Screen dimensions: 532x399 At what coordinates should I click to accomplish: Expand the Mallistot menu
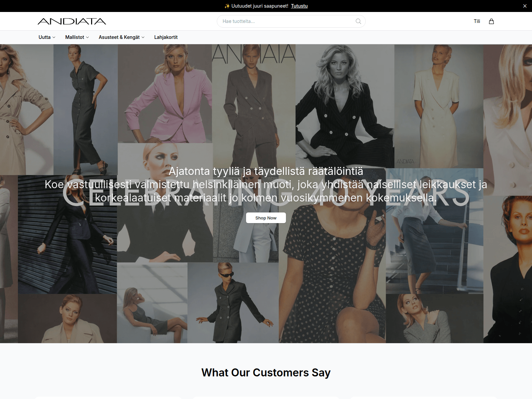(77, 37)
